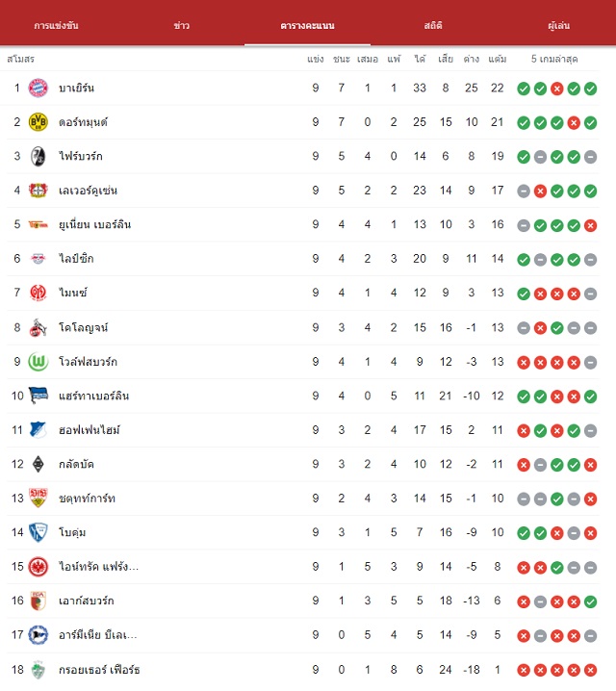Click the Bayer Leverkusen crest
Image resolution: width=616 pixels, height=691 pixels.
pos(38,191)
